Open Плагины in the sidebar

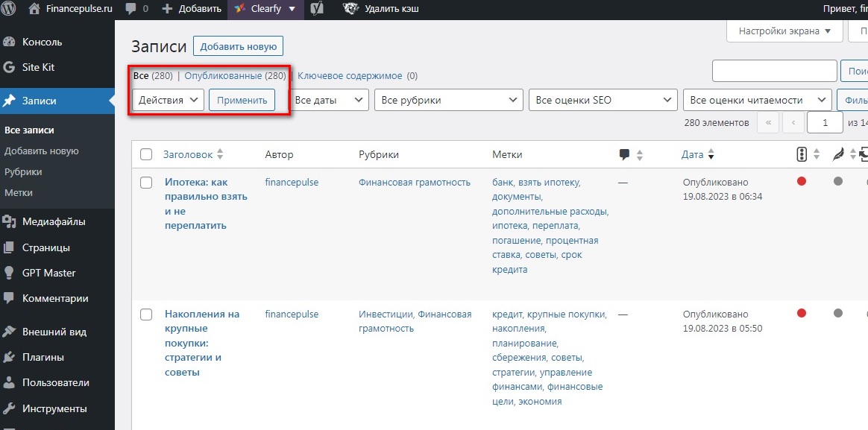[43, 357]
